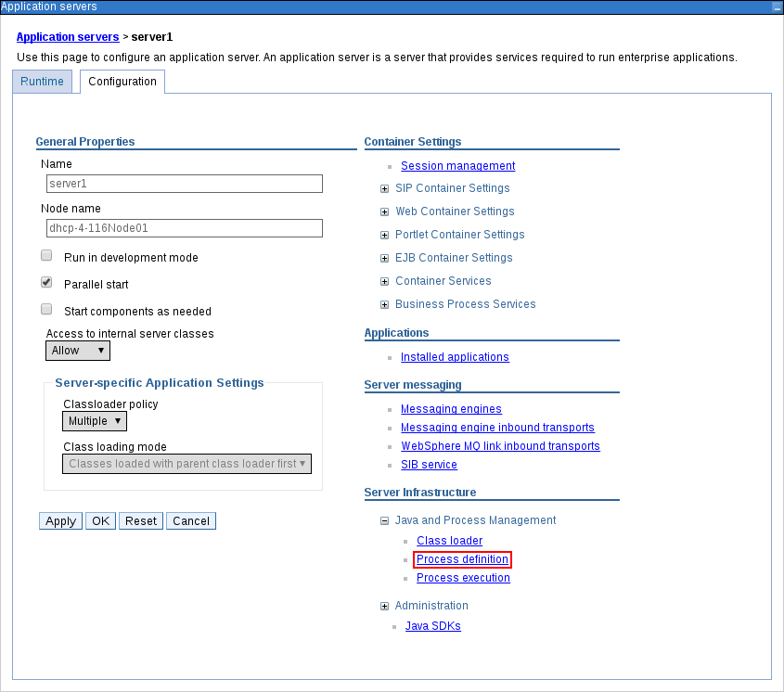Image resolution: width=784 pixels, height=692 pixels.
Task: Open the Class loading mode dropdown
Action: pos(187,464)
